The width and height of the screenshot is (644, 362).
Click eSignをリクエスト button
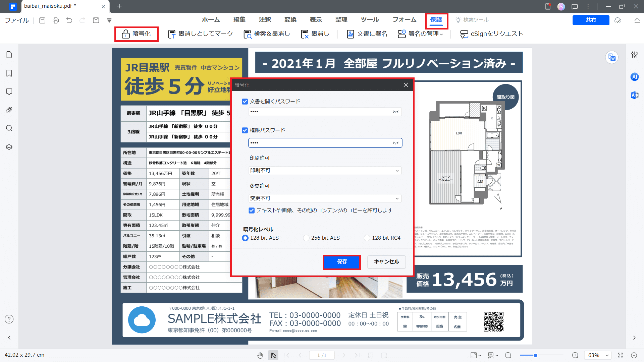pos(491,34)
